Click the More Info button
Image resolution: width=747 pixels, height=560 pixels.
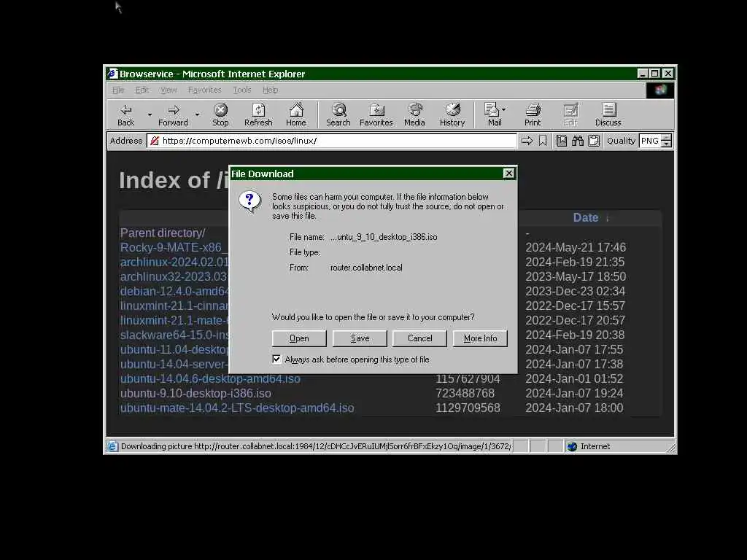coord(480,338)
